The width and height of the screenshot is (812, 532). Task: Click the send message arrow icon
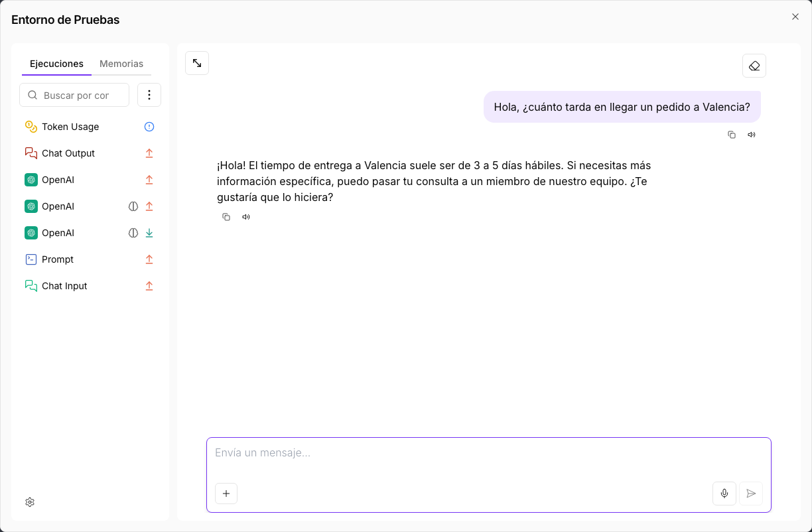751,494
